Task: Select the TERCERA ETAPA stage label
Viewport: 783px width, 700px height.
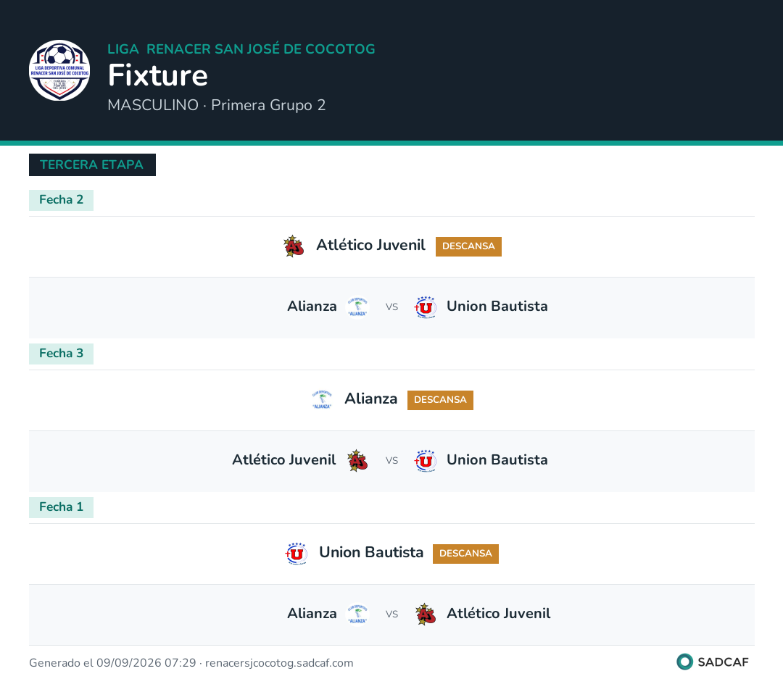Action: coord(92,164)
